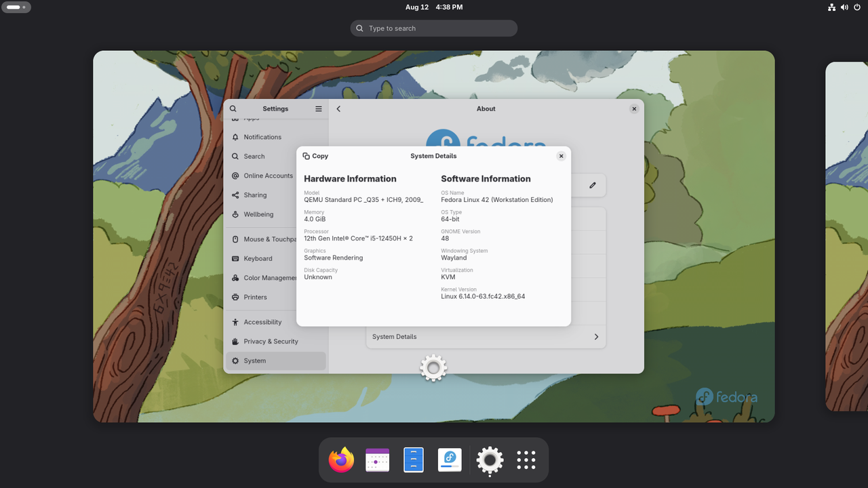Click kernel version Linux 6.14.0-63
The width and height of the screenshot is (868, 488).
pyautogui.click(x=483, y=296)
